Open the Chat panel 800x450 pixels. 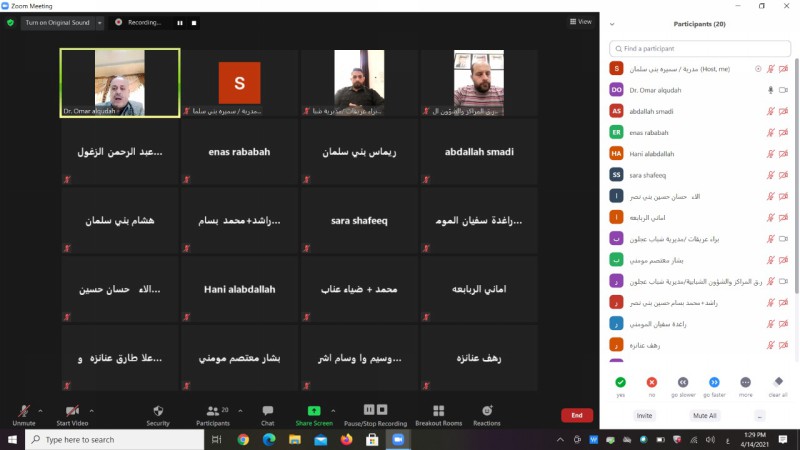(267, 411)
